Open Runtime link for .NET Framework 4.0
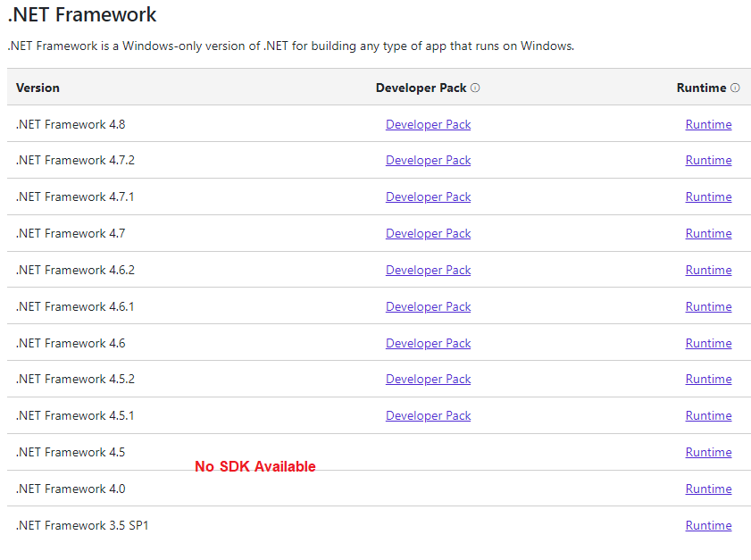751x560 pixels. click(x=708, y=489)
